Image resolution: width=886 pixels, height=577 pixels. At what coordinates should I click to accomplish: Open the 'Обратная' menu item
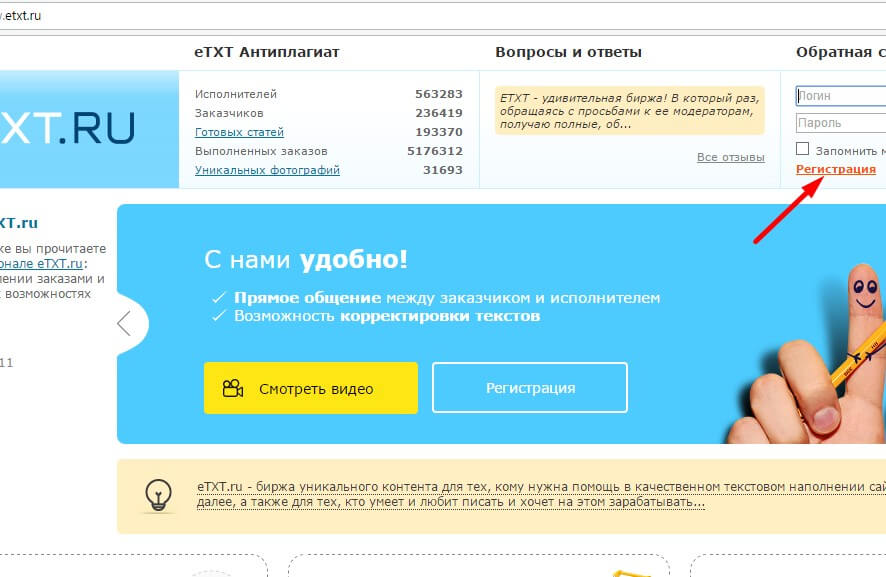pos(841,52)
